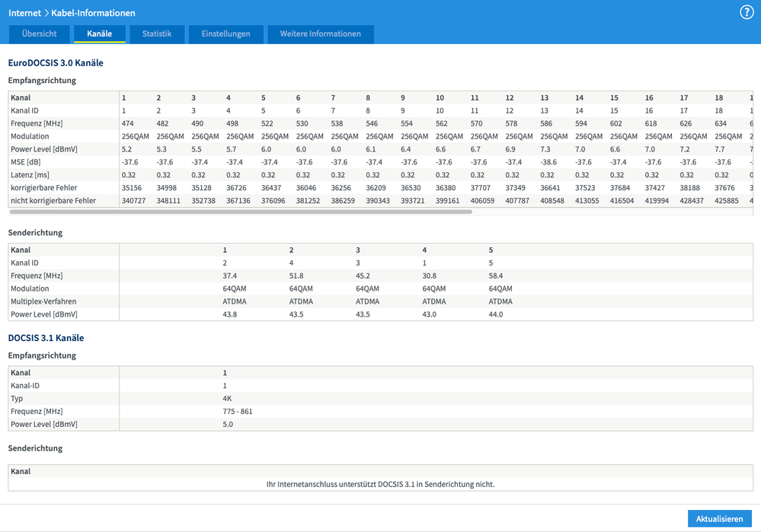761x532 pixels.
Task: Go to the Einstellungen tab
Action: [225, 34]
